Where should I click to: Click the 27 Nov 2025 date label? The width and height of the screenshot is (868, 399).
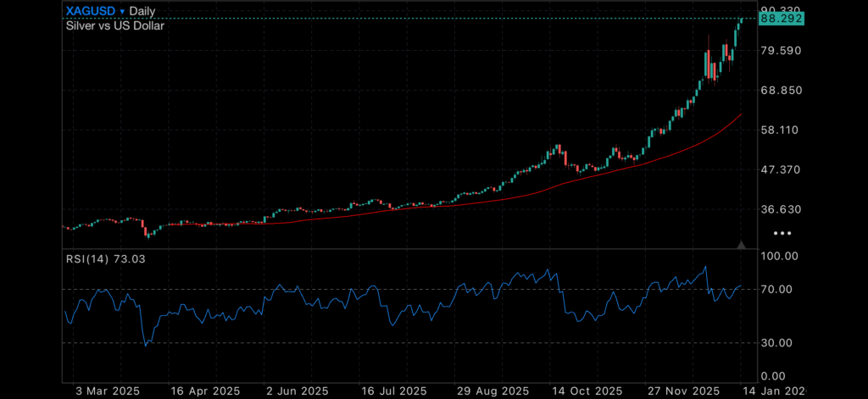pyautogui.click(x=682, y=391)
